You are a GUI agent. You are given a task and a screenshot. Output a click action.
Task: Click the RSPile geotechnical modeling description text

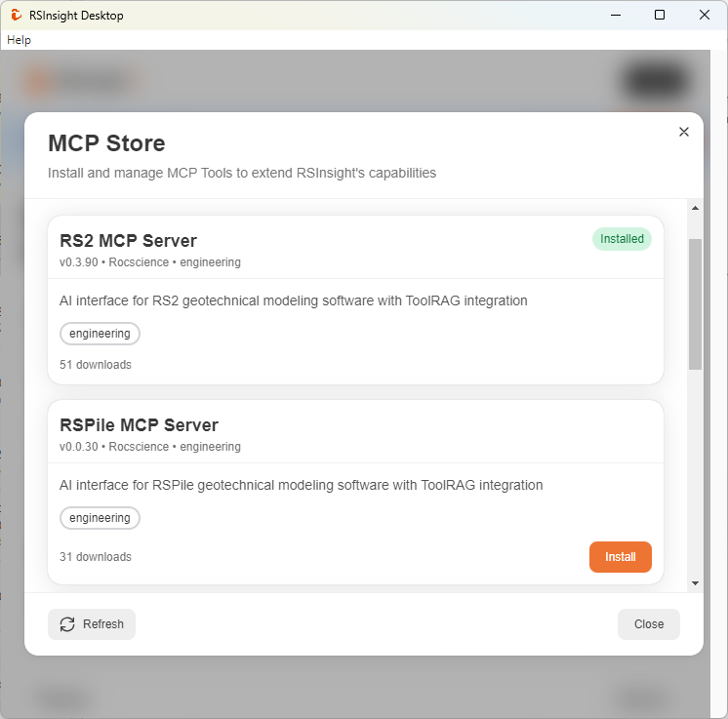coord(301,485)
